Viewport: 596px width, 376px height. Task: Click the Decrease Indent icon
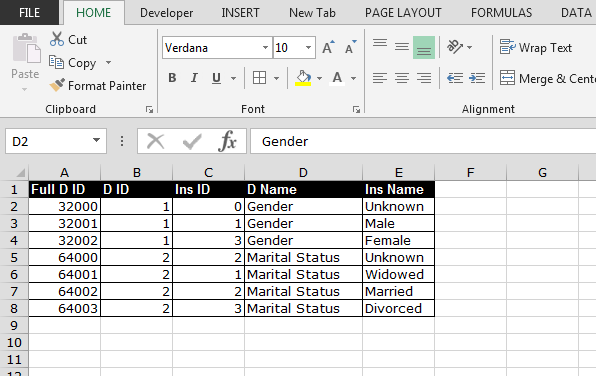[455, 78]
